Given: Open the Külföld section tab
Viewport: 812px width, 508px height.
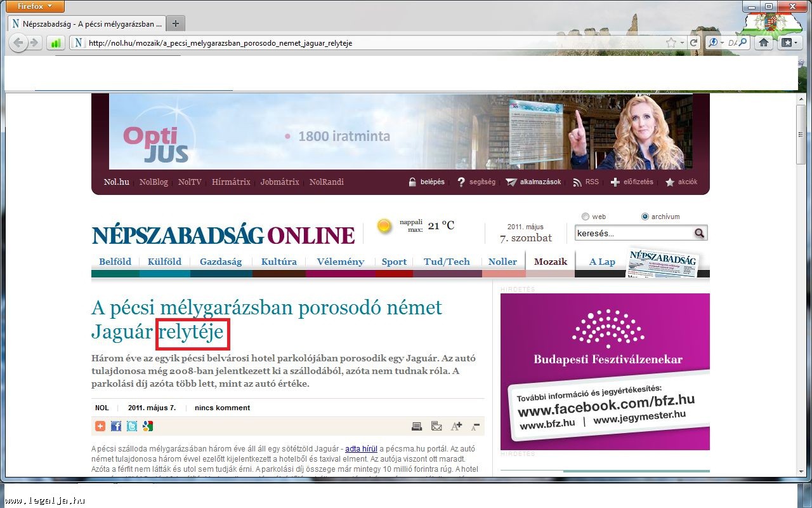Looking at the screenshot, I should click(x=164, y=262).
